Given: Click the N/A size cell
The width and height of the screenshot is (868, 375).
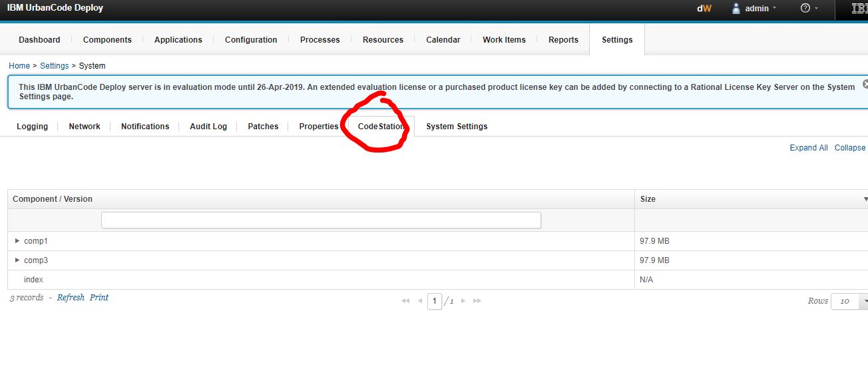Looking at the screenshot, I should click(x=752, y=280).
